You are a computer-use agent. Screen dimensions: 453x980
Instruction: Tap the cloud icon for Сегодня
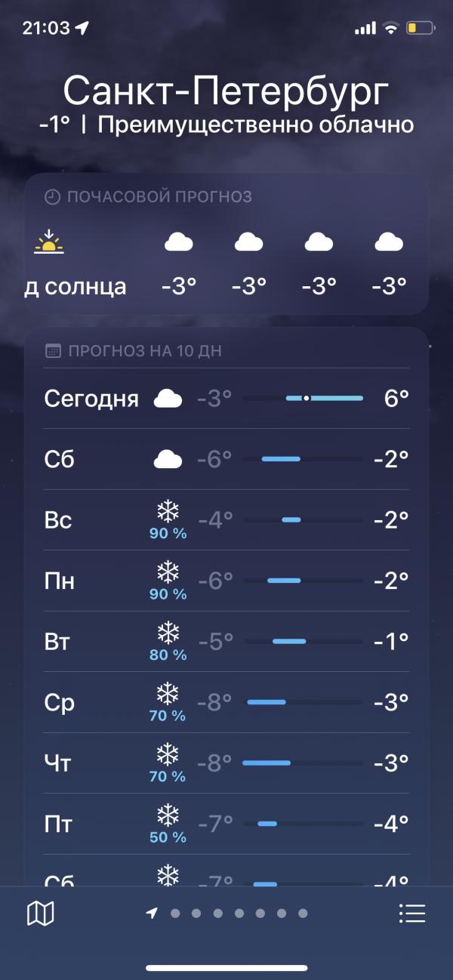[x=168, y=399]
